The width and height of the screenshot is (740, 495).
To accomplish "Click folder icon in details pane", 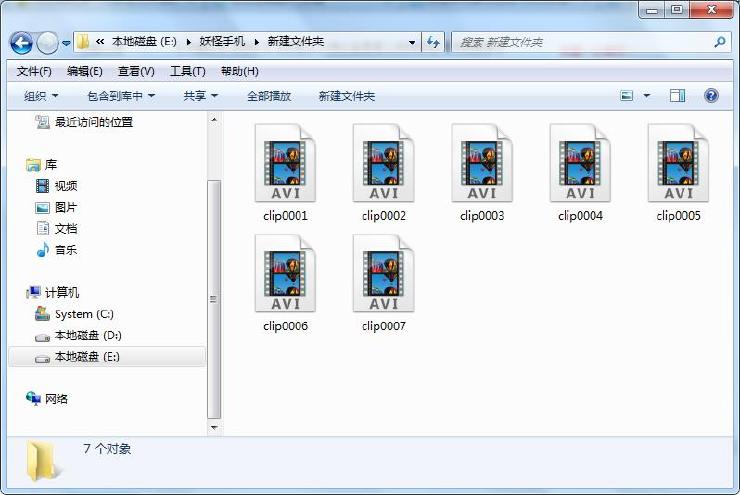I will click(x=43, y=461).
